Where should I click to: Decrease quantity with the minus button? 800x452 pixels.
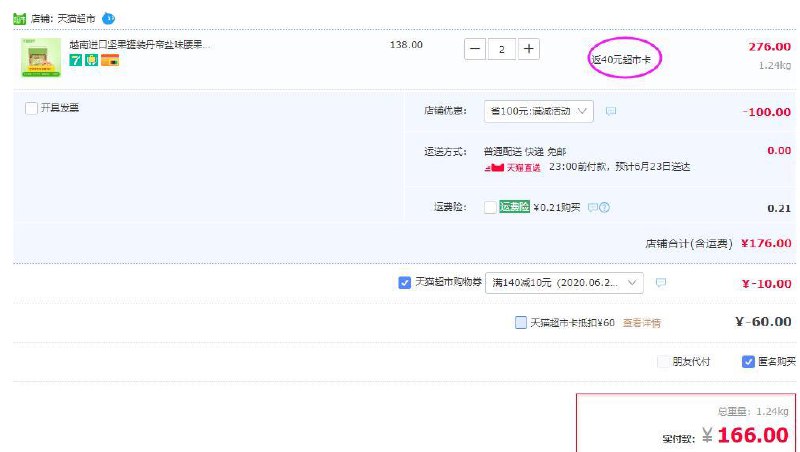474,49
